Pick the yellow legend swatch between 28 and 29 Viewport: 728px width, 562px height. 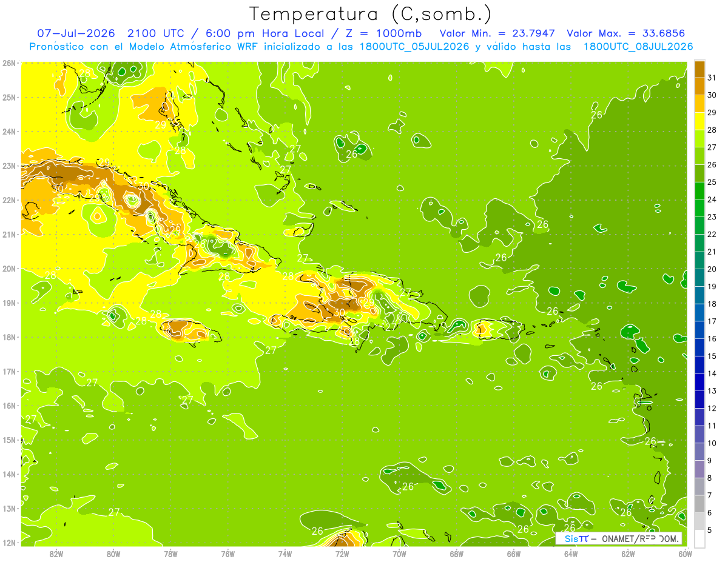point(699,121)
